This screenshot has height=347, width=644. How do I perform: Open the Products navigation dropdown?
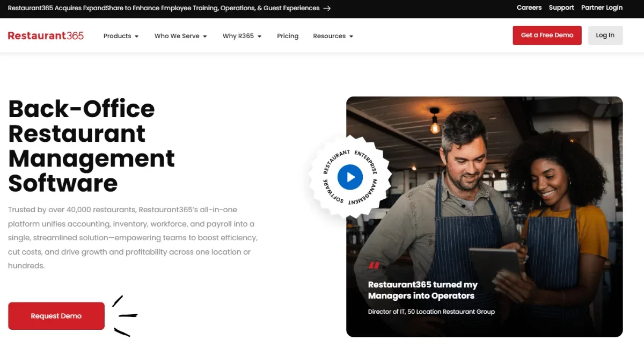coord(117,36)
